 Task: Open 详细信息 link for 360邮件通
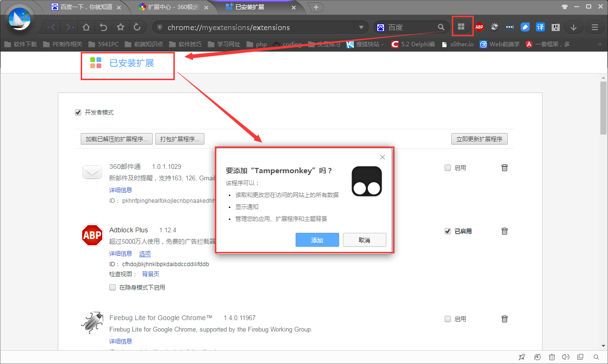point(120,190)
